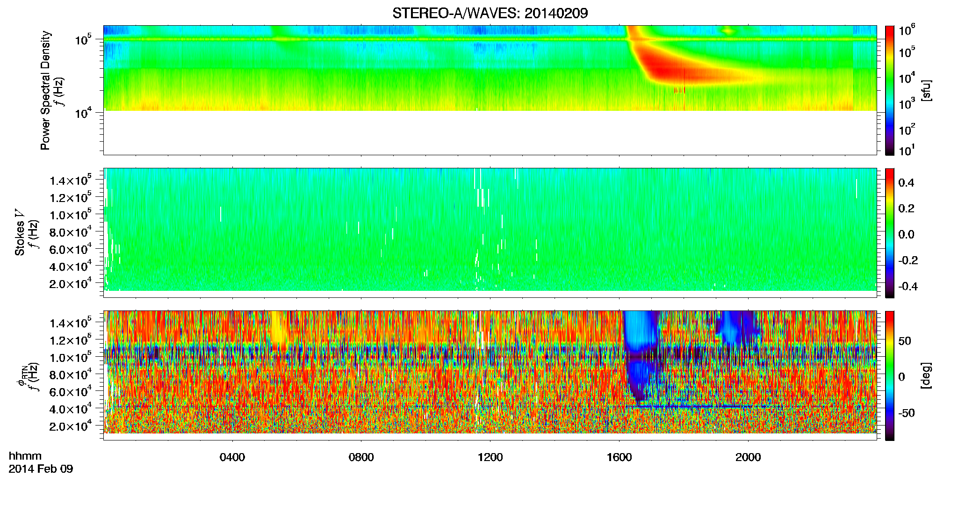Click the 1200 time tick label

click(490, 457)
